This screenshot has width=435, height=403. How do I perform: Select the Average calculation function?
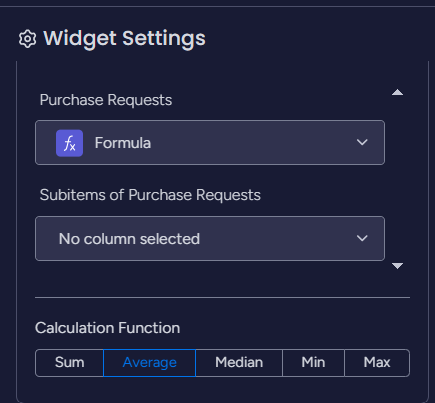click(x=150, y=363)
